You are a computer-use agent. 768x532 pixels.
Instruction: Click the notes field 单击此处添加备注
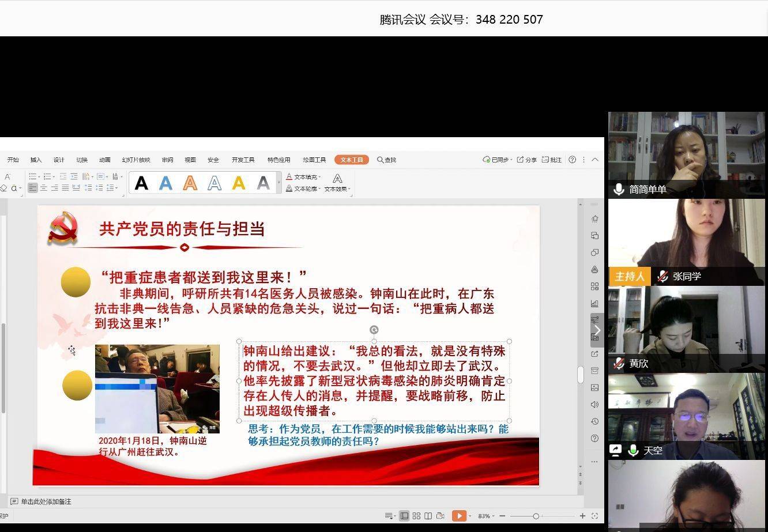(x=46, y=501)
